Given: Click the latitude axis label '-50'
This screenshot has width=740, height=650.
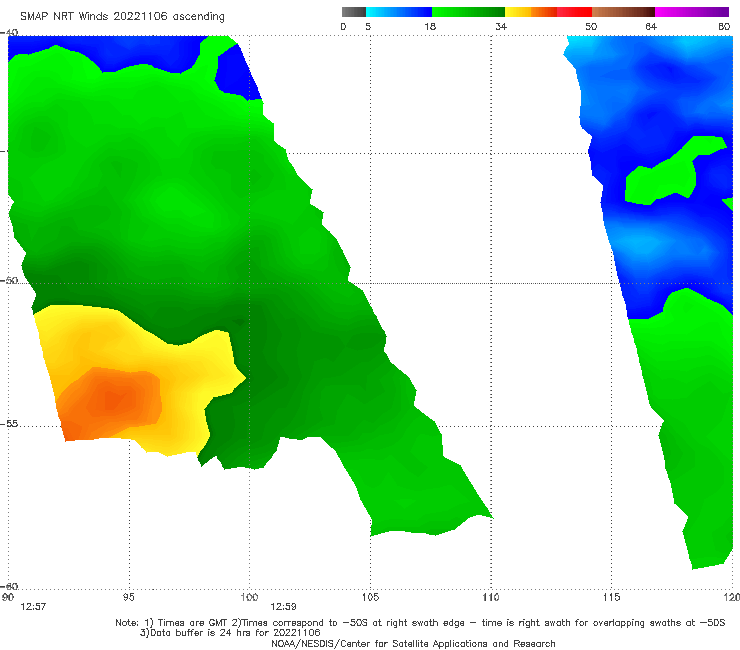Looking at the screenshot, I should [x=9, y=280].
